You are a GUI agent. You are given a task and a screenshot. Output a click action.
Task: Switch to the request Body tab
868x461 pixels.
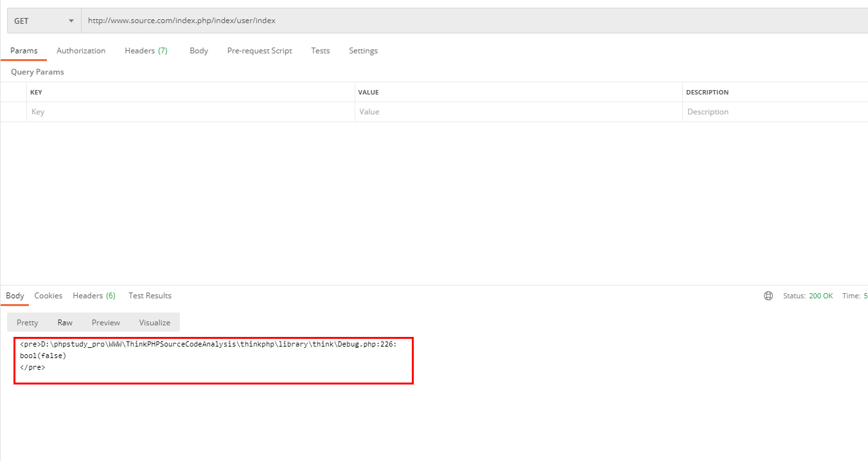point(199,51)
